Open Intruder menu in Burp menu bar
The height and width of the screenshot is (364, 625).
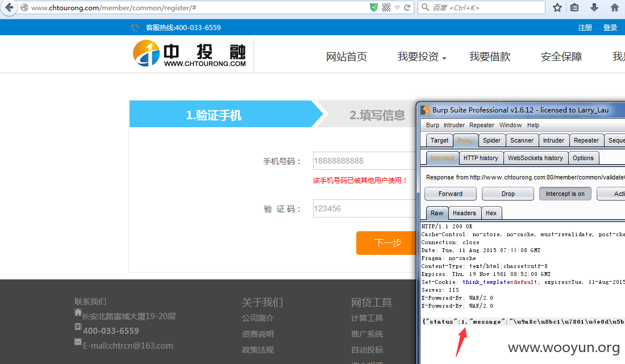(454, 125)
